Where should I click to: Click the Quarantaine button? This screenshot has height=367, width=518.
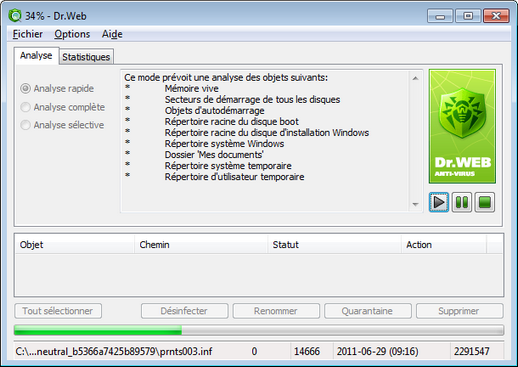[368, 311]
